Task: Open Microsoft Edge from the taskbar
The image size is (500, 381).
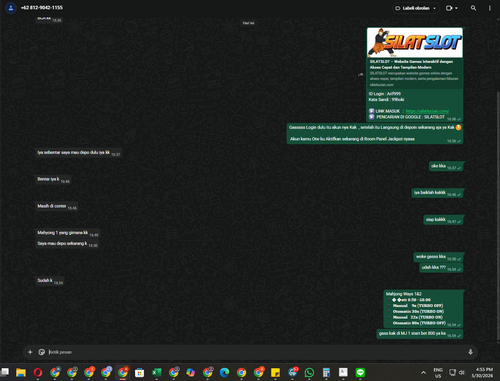Action: 224,372
